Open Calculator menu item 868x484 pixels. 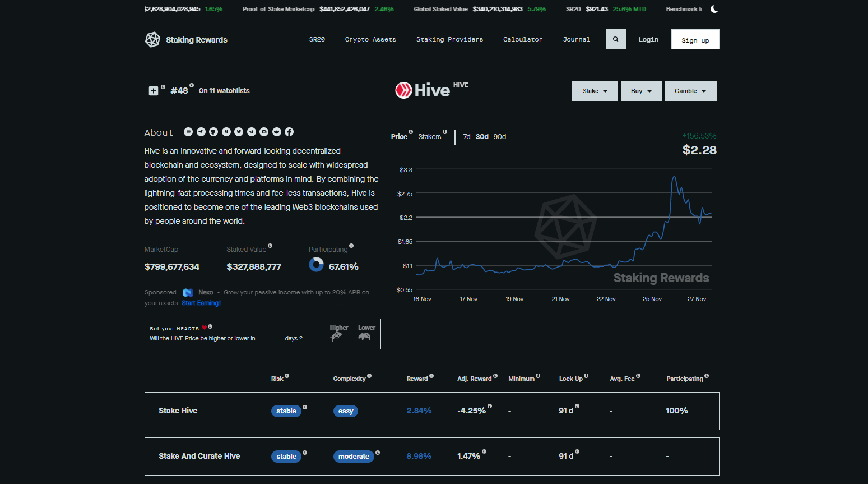point(523,39)
